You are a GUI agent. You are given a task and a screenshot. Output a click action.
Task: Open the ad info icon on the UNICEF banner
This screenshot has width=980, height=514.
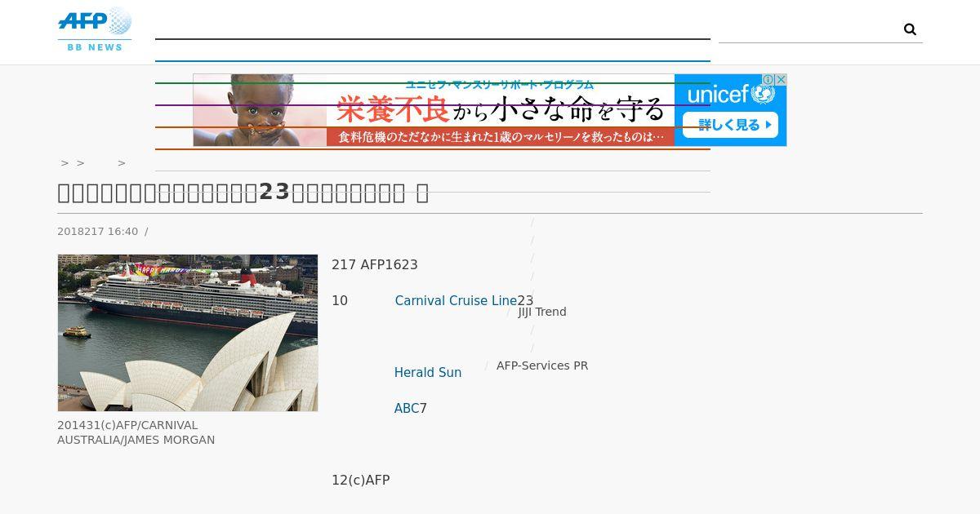coord(768,79)
